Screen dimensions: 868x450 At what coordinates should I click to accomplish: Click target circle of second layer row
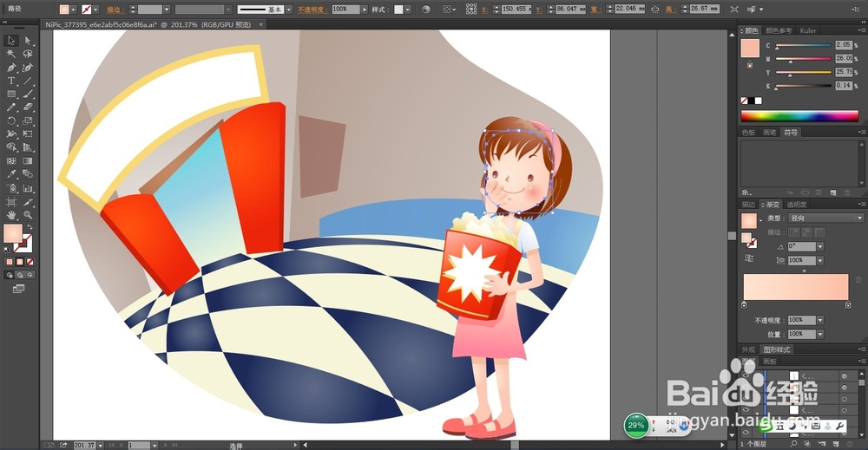pyautogui.click(x=845, y=387)
